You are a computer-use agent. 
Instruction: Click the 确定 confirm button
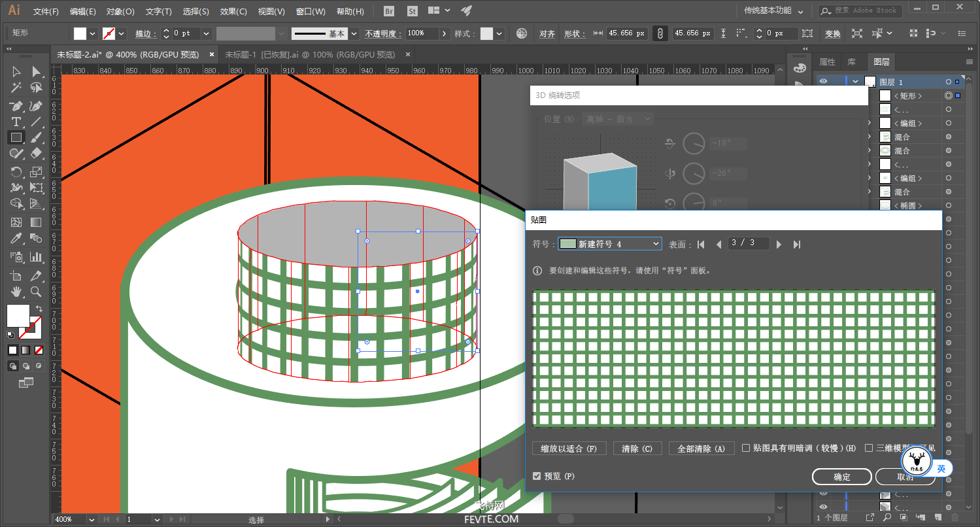(841, 477)
